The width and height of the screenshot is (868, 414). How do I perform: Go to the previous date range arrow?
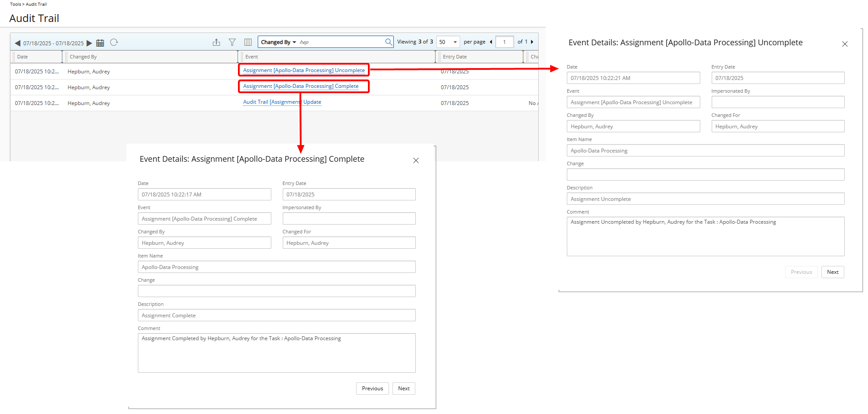17,43
